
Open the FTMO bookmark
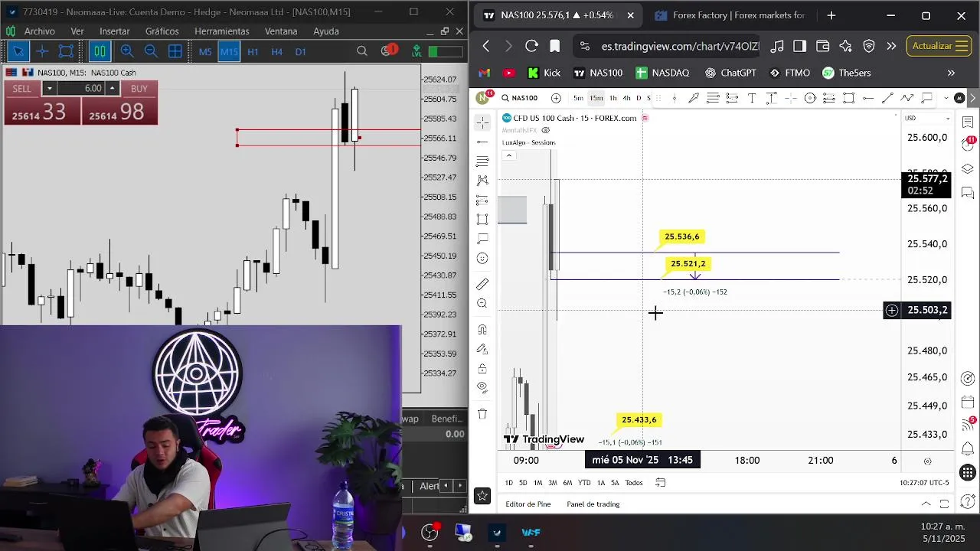(789, 73)
